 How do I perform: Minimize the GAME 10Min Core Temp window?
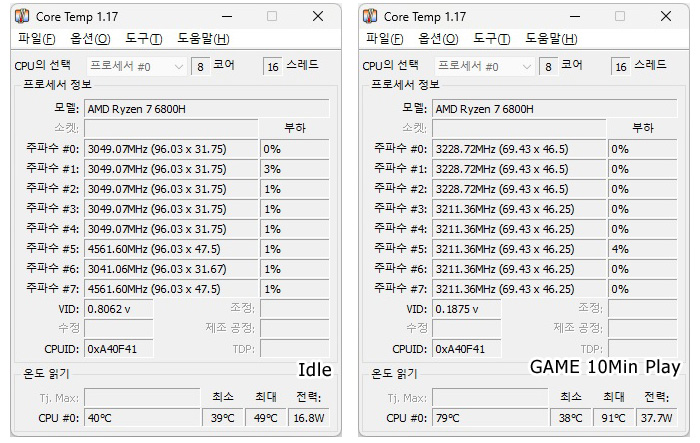tap(575, 17)
